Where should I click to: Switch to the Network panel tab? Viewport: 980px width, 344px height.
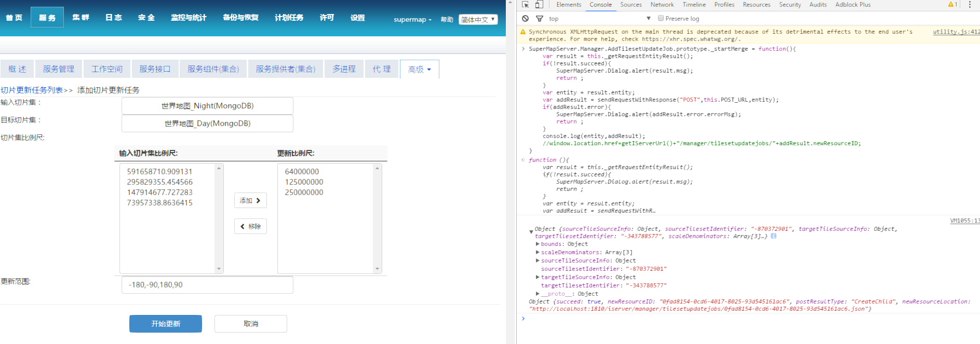tap(662, 5)
